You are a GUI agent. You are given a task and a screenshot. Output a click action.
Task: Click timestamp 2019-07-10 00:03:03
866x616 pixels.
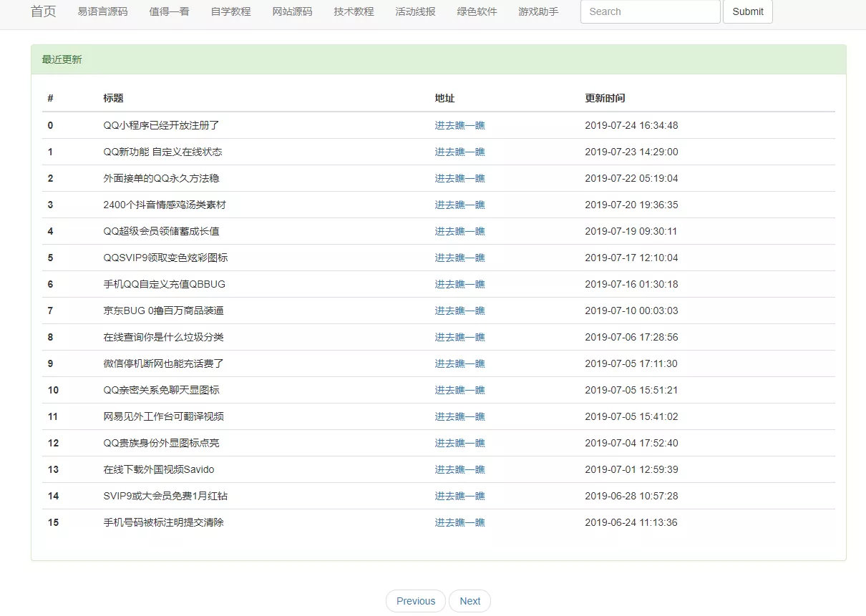631,311
